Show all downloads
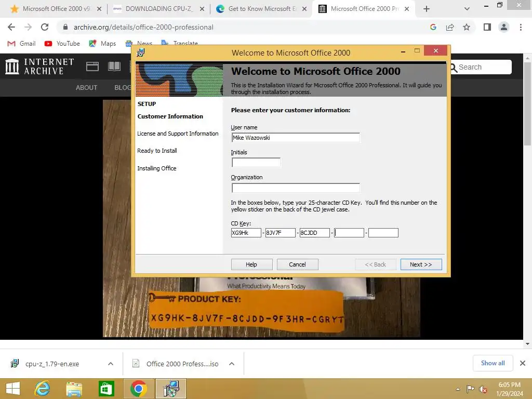Viewport: 532px width, 399px height. click(x=493, y=363)
